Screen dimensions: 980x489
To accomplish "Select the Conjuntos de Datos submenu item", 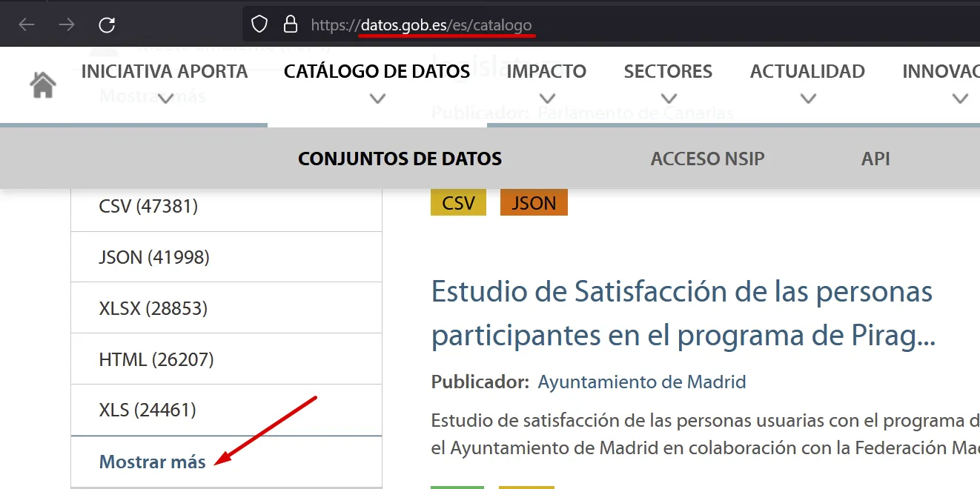I will [x=400, y=159].
